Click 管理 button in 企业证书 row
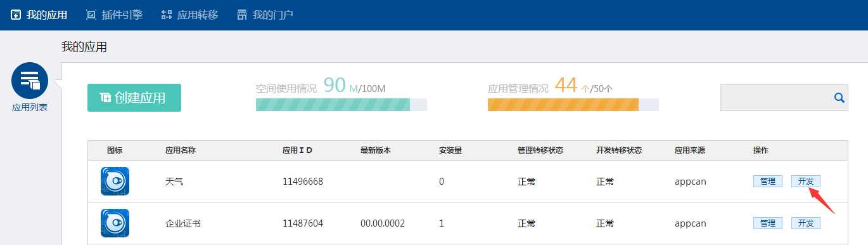This screenshot has height=245, width=868. [x=768, y=223]
